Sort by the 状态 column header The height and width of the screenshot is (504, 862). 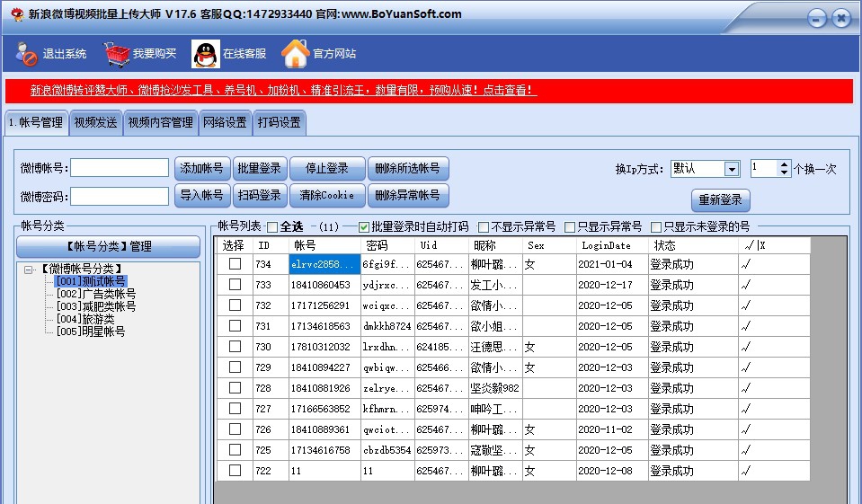point(693,245)
